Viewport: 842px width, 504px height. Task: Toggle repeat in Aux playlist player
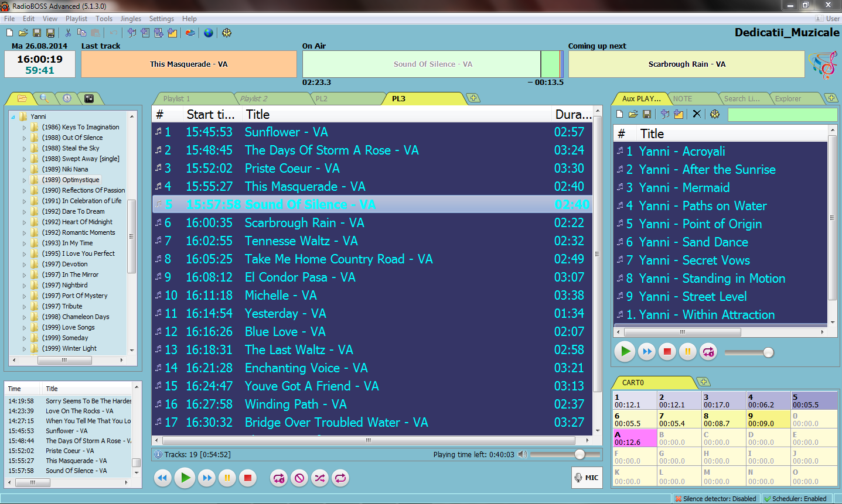(x=708, y=352)
